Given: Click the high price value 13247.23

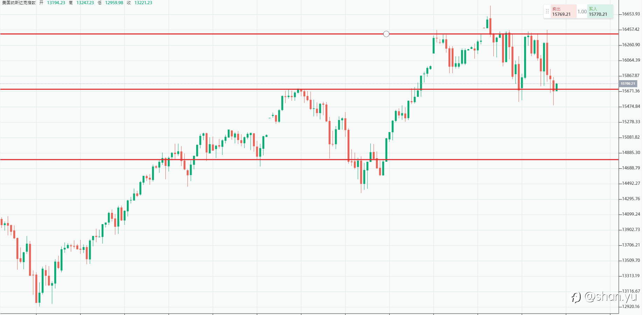Looking at the screenshot, I should point(85,3).
